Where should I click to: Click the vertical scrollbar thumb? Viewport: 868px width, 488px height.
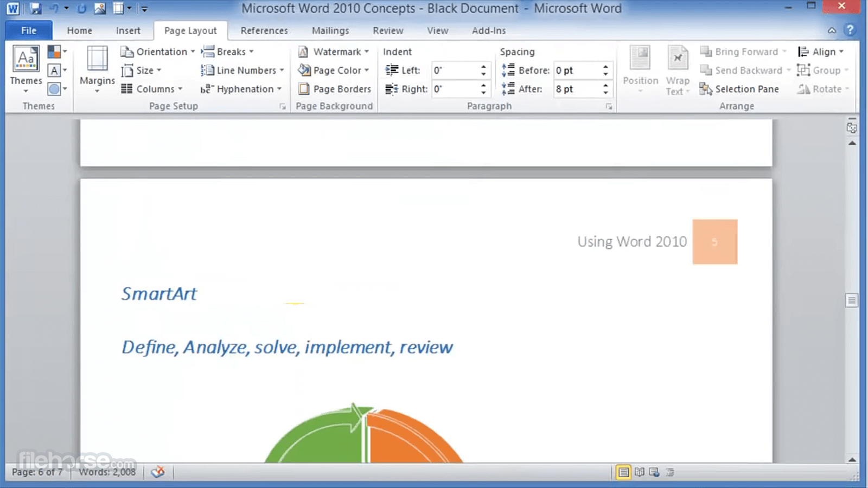(852, 300)
